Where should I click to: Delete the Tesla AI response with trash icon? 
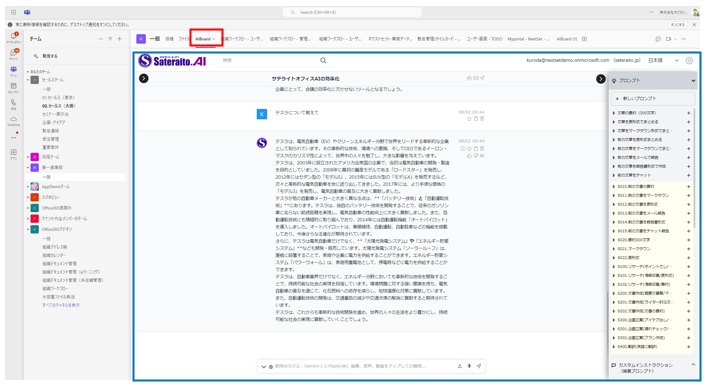pyautogui.click(x=482, y=148)
